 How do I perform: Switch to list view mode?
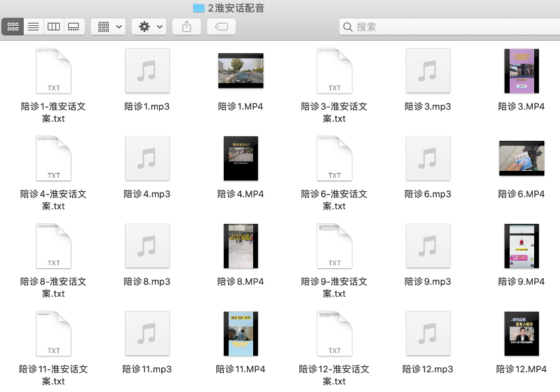pyautogui.click(x=33, y=27)
